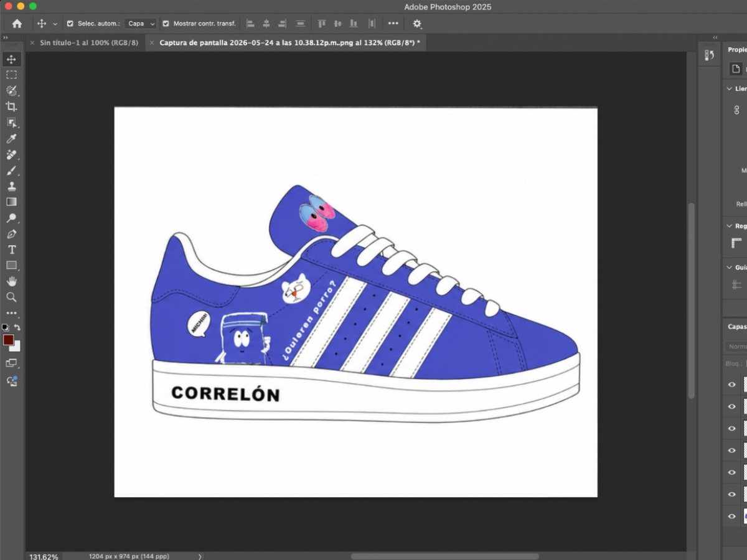Click the chain link icon in Properties
Viewport: 747px width, 560px height.
click(x=737, y=110)
